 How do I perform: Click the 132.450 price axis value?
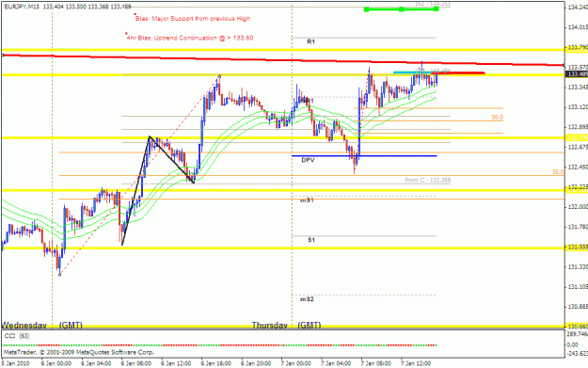click(578, 167)
